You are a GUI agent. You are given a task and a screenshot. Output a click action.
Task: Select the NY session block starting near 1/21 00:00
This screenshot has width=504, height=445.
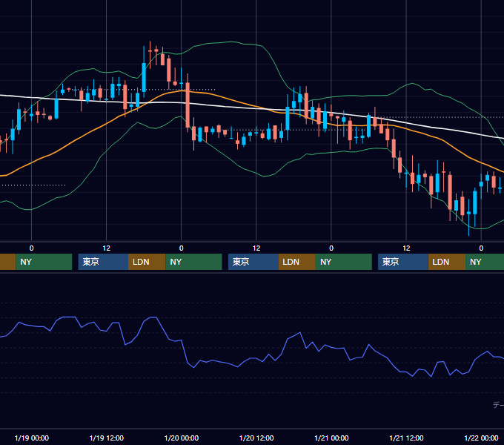point(344,262)
